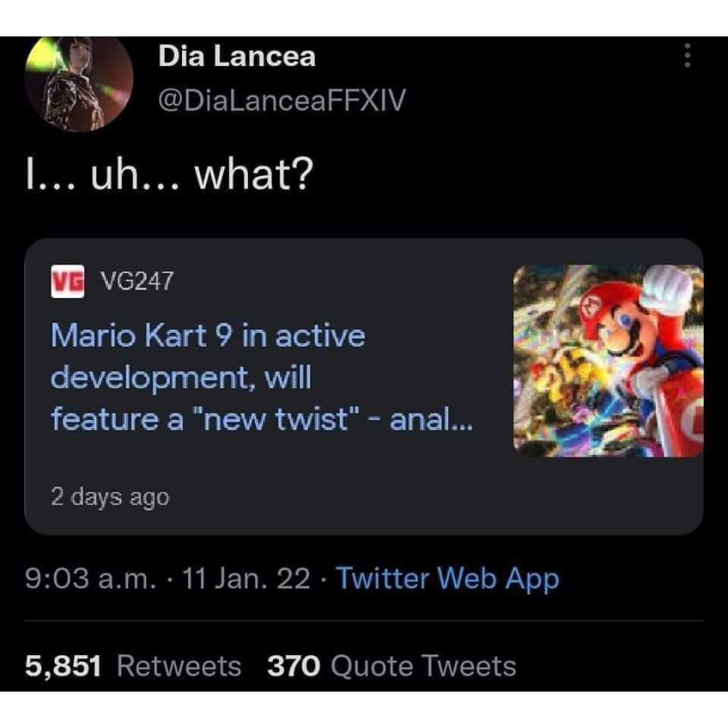Click the "2 days ago" article timestamp

click(x=110, y=497)
